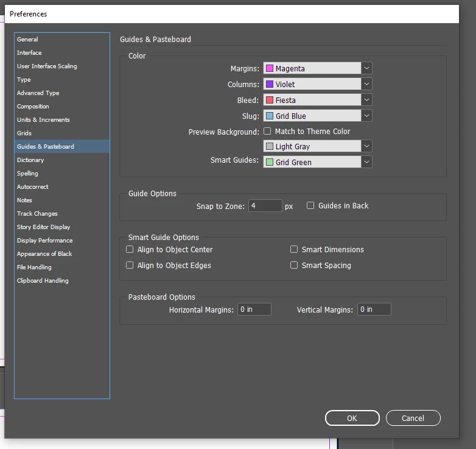Click the Fiesta bleed color swatch
This screenshot has width=476, height=449.
[270, 100]
